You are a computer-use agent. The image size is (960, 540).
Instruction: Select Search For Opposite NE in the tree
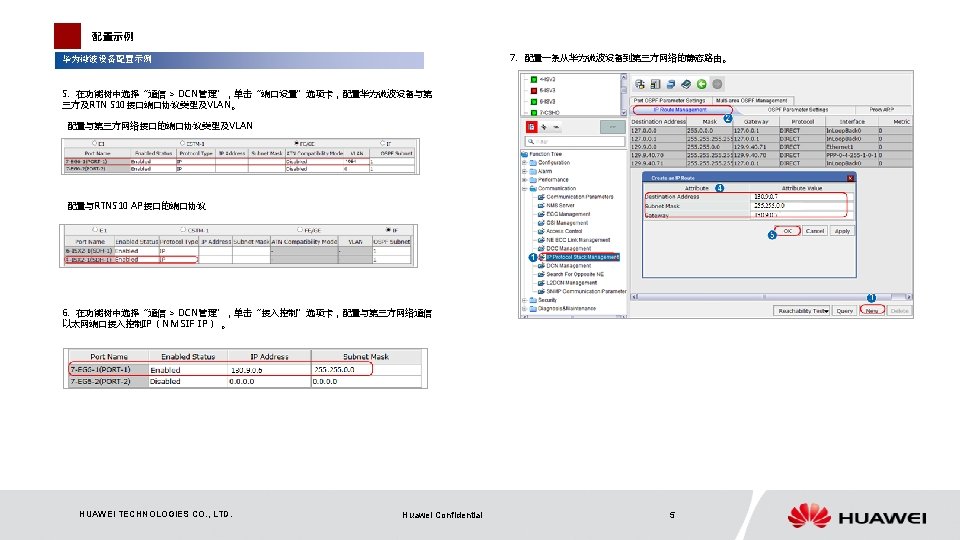[x=575, y=274]
